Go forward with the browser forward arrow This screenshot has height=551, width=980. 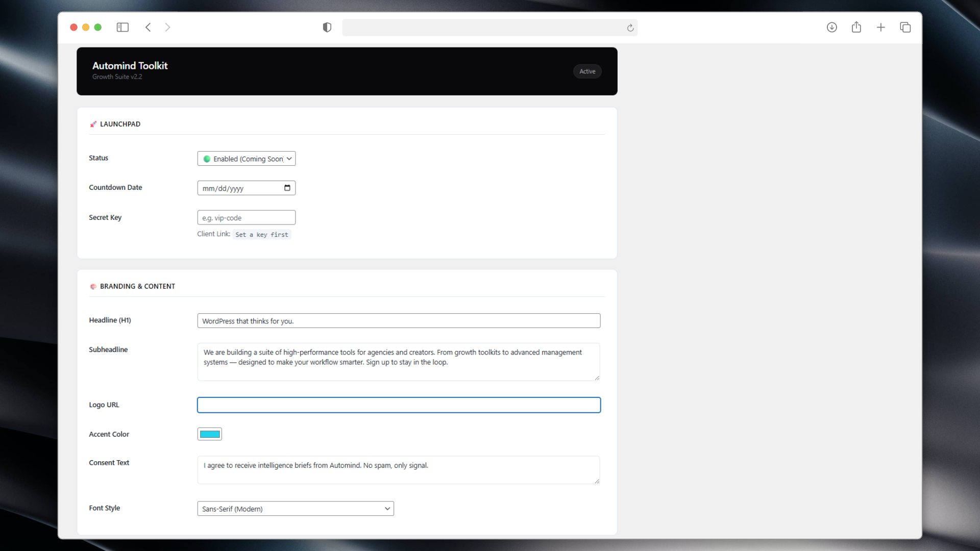click(x=167, y=28)
